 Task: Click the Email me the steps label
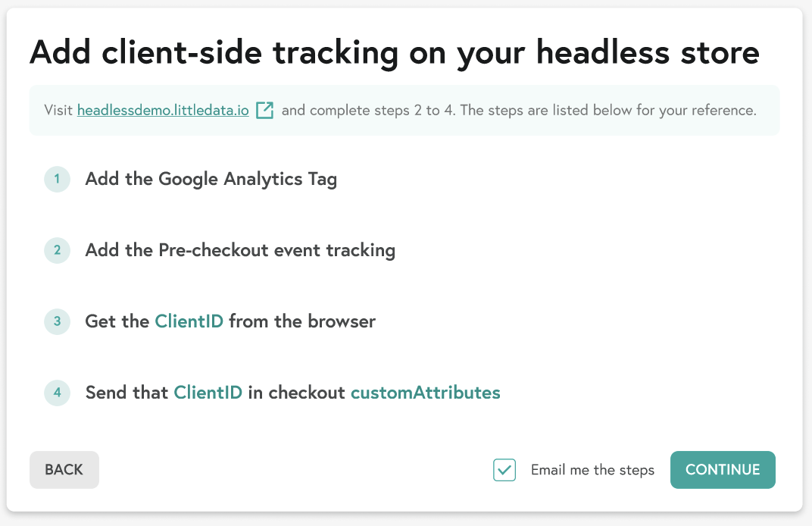[592, 470]
